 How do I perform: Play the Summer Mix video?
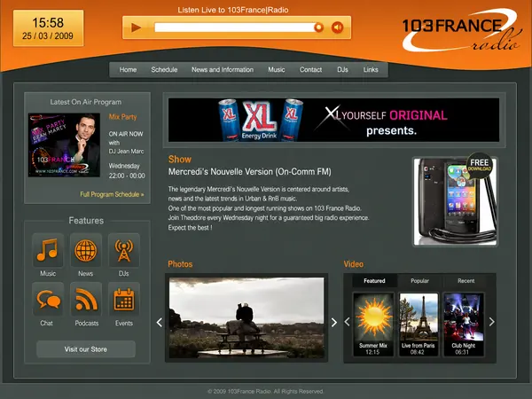tap(373, 325)
